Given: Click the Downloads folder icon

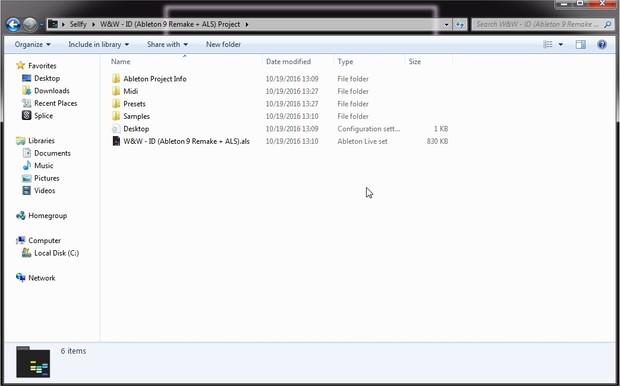Looking at the screenshot, I should point(26,91).
